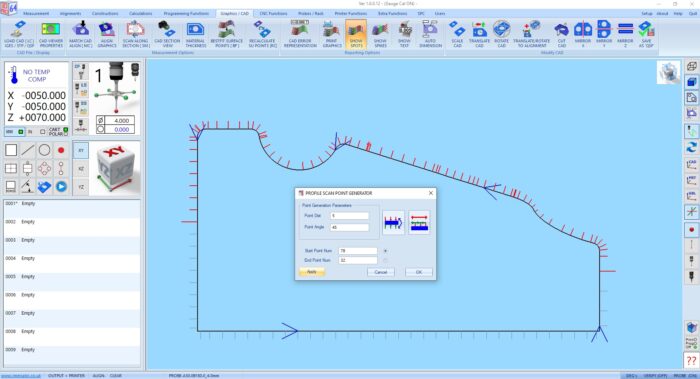The height and width of the screenshot is (379, 700).
Task: Open CAD Error Representation
Action: pyautogui.click(x=300, y=34)
